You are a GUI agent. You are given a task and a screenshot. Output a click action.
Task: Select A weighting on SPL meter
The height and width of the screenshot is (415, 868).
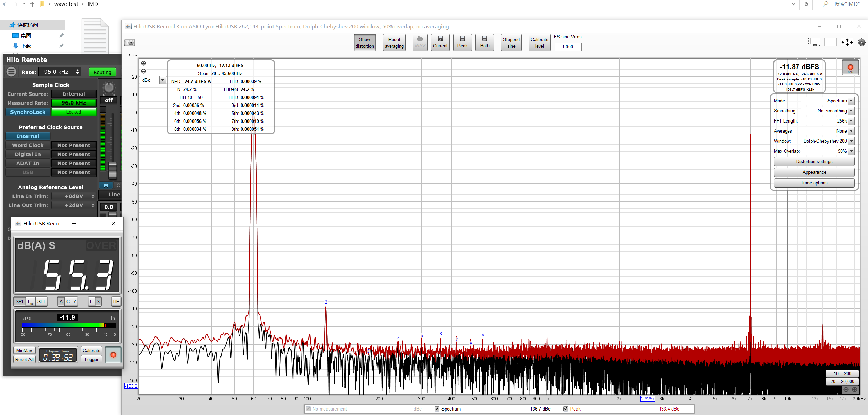pos(61,301)
